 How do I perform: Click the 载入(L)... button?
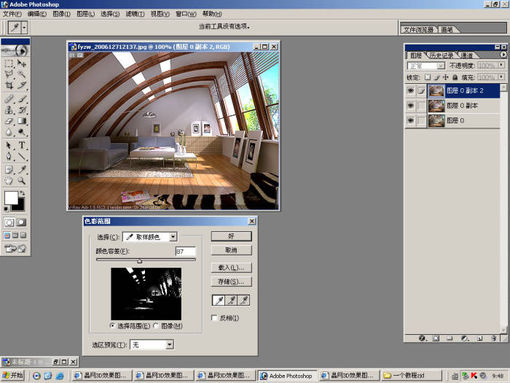[231, 267]
